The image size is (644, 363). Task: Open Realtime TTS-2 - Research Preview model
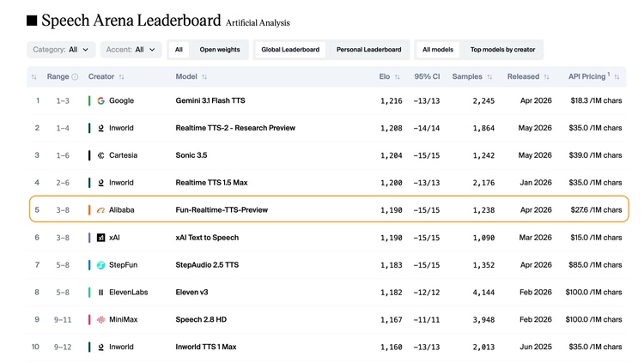point(235,128)
